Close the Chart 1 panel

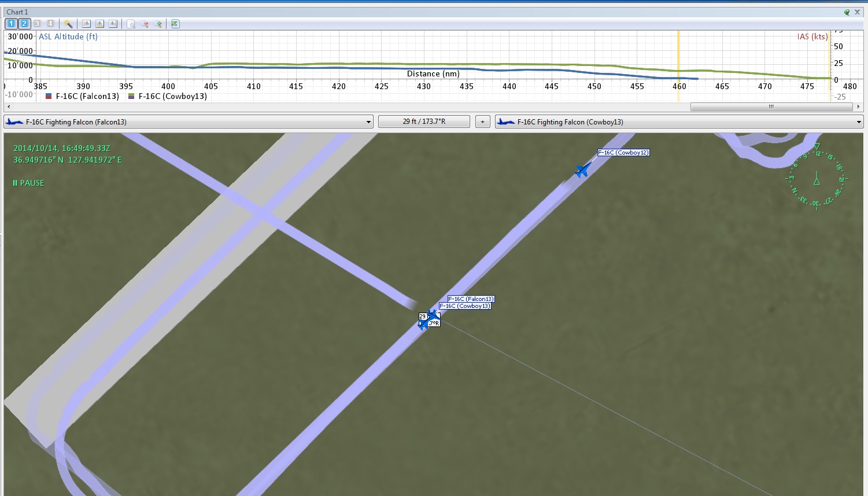tap(858, 12)
